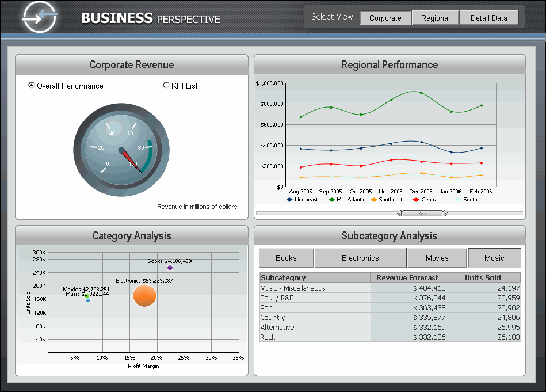Click the Category Analysis panel title
546x392 pixels.
[x=132, y=236]
